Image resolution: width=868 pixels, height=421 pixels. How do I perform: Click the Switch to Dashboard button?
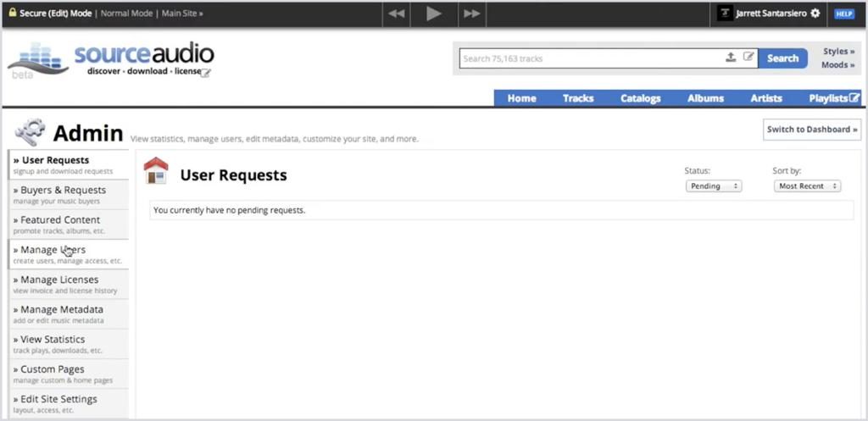click(812, 130)
